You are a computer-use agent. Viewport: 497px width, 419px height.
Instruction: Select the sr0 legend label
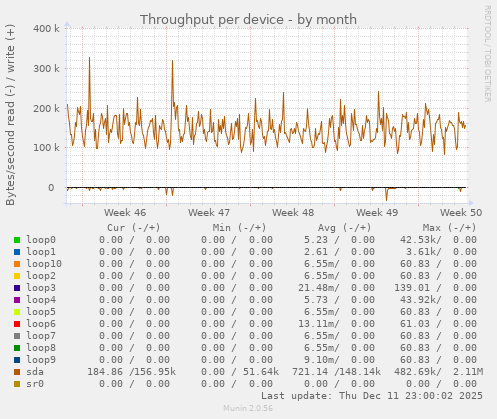[x=35, y=384]
